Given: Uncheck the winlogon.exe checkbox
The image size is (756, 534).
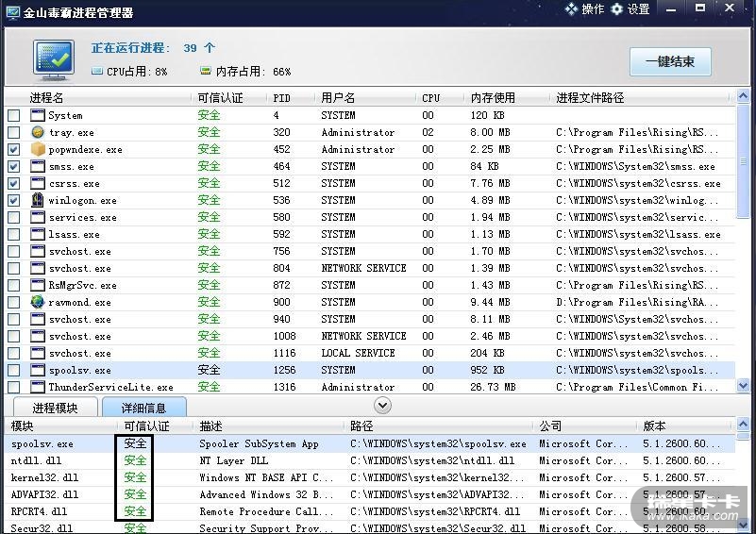Looking at the screenshot, I should [13, 201].
